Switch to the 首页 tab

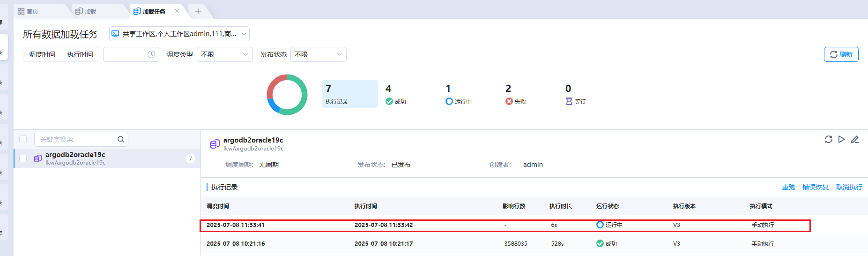[x=28, y=11]
